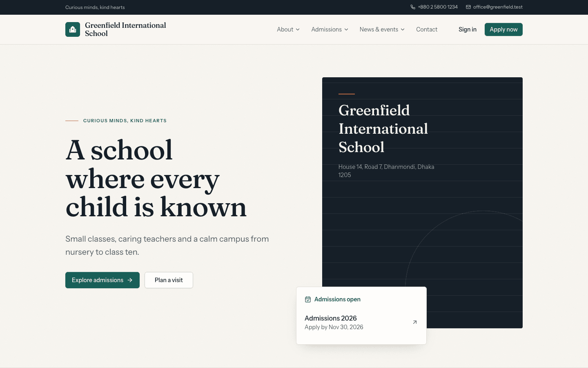The height and width of the screenshot is (368, 588).
Task: Click the envelope icon beside the office email
Action: pyautogui.click(x=468, y=7)
